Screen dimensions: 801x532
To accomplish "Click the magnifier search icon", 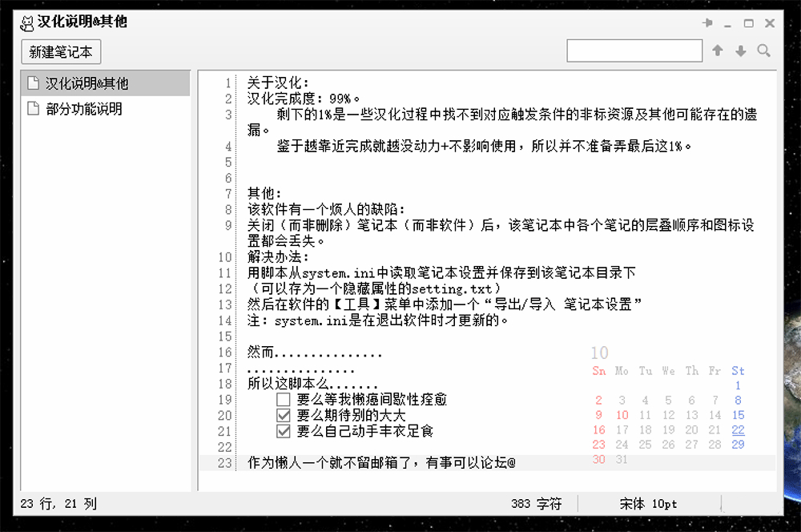I will point(763,50).
